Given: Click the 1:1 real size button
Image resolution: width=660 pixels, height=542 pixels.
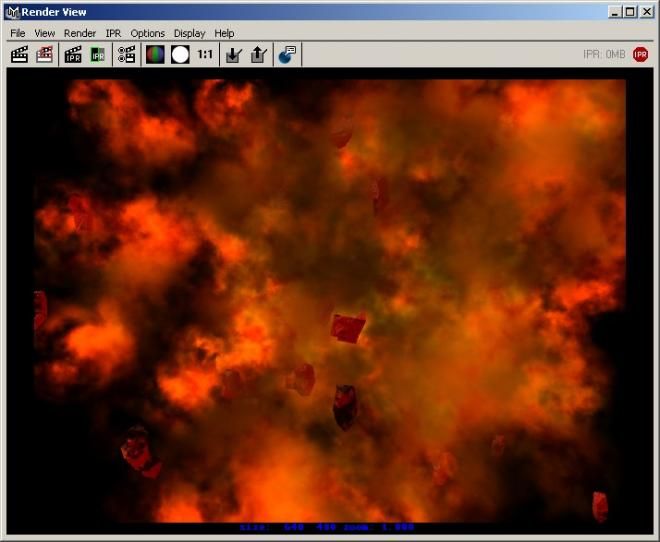Looking at the screenshot, I should point(205,55).
